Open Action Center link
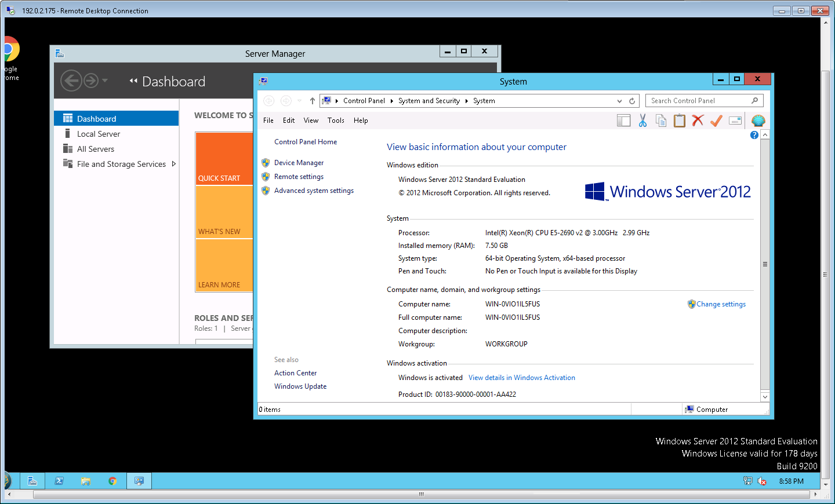 [295, 373]
